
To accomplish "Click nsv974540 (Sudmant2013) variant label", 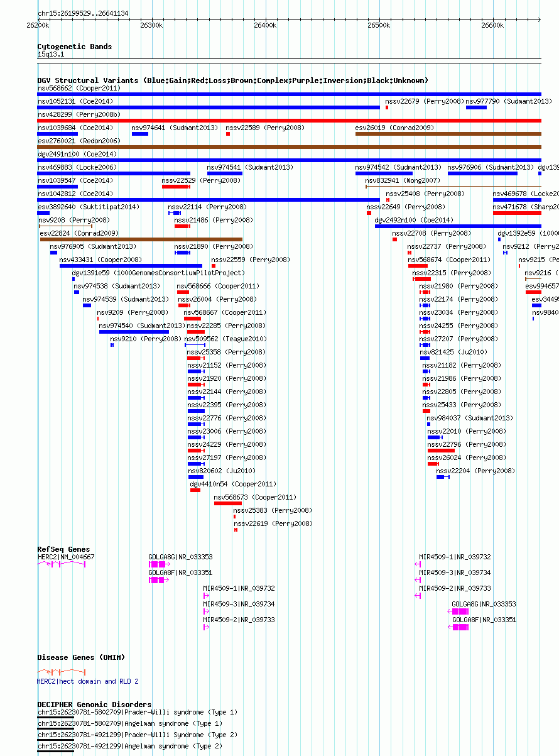I will (142, 326).
